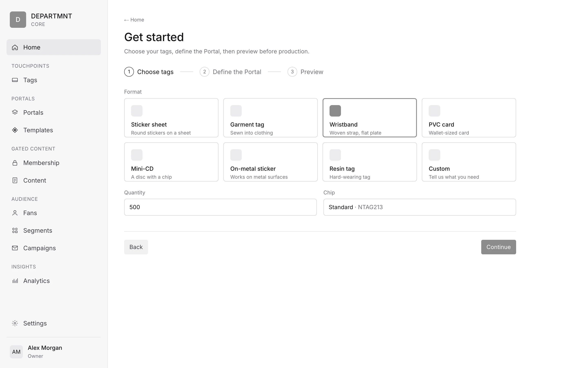Click the Templates diamond icon
Image resolution: width=588 pixels, height=368 pixels.
point(15,130)
